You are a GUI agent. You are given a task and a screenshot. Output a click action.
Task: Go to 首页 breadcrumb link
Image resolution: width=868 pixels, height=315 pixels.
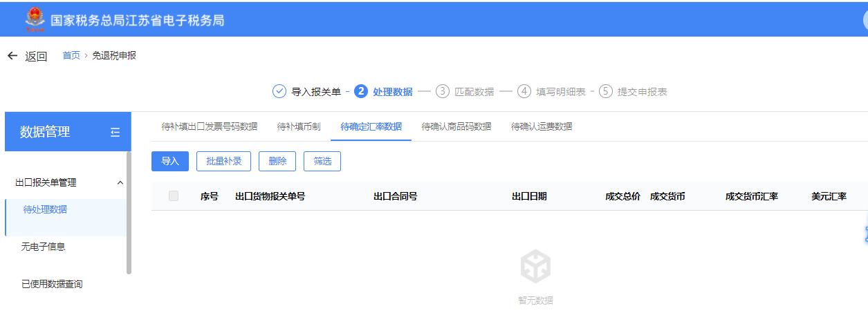71,56
